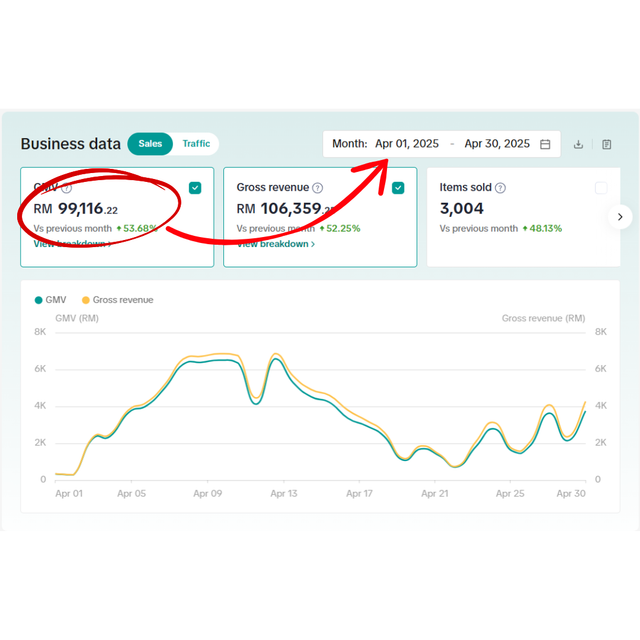The width and height of the screenshot is (640, 640).
Task: Select the RM 106,359 gross revenue value
Action: 286,209
